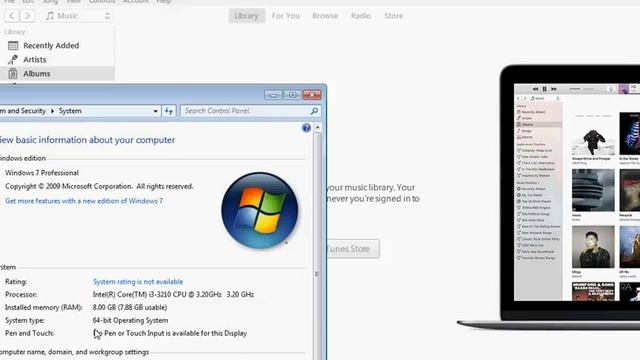Click the MacBook iTunes preview image

pos(549,197)
